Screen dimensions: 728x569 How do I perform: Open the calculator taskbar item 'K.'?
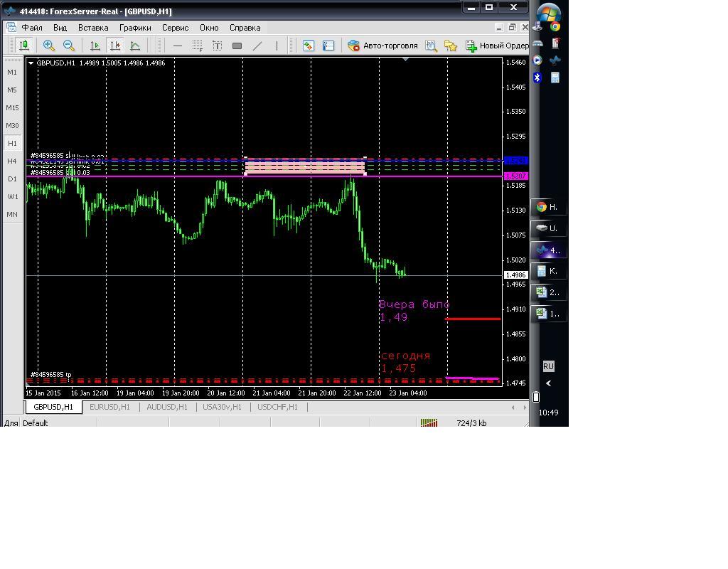(x=548, y=271)
